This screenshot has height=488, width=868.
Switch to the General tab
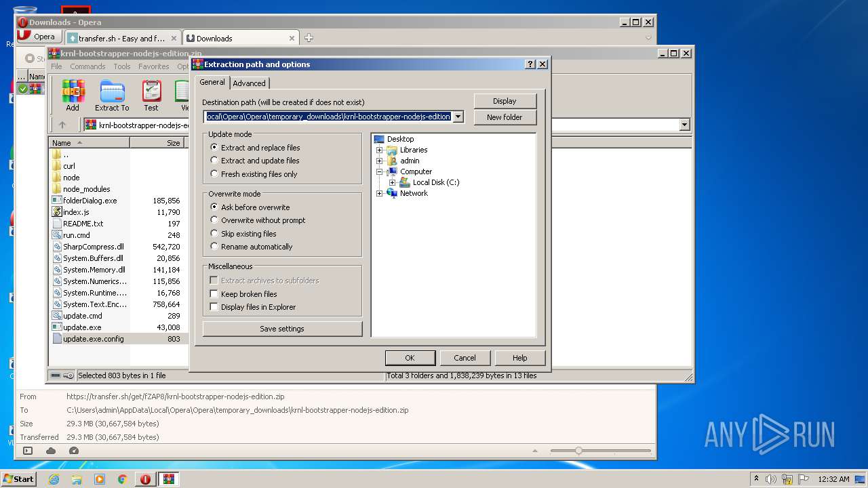(212, 82)
